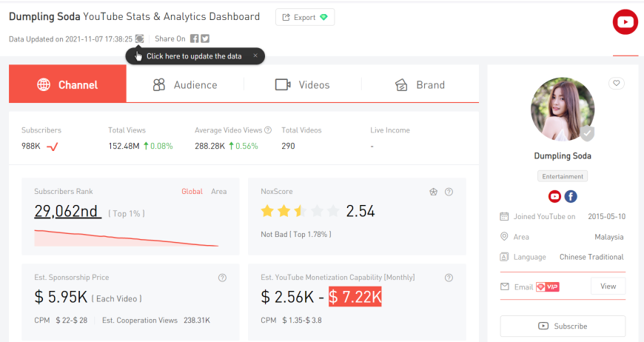
Task: Open the help icon for YouTube Monetization Capability
Action: (449, 278)
